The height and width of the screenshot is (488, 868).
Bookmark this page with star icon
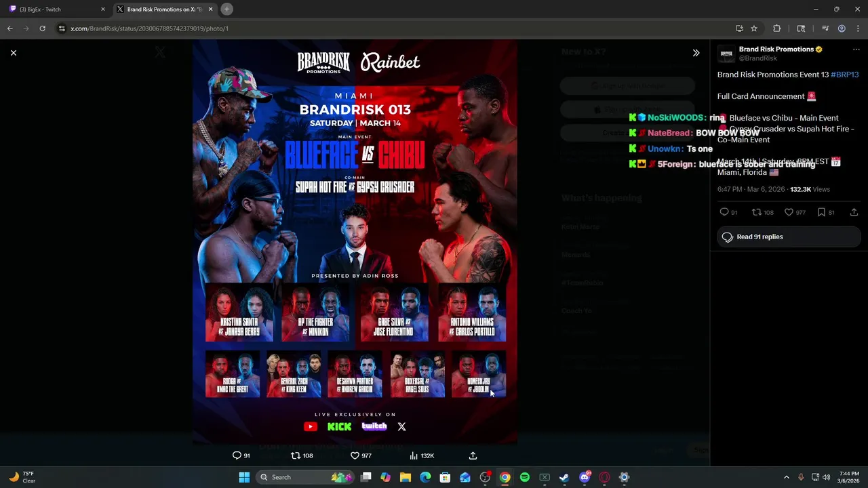pyautogui.click(x=754, y=28)
